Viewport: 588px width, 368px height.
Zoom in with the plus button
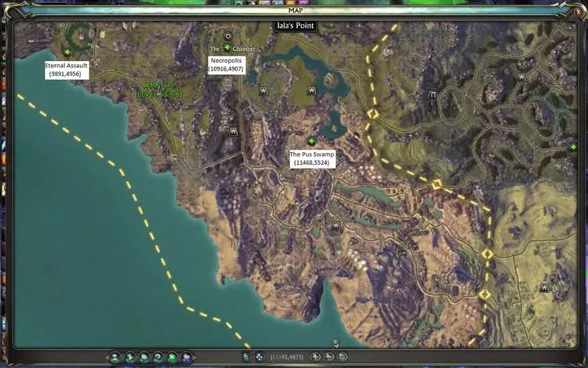click(x=315, y=357)
